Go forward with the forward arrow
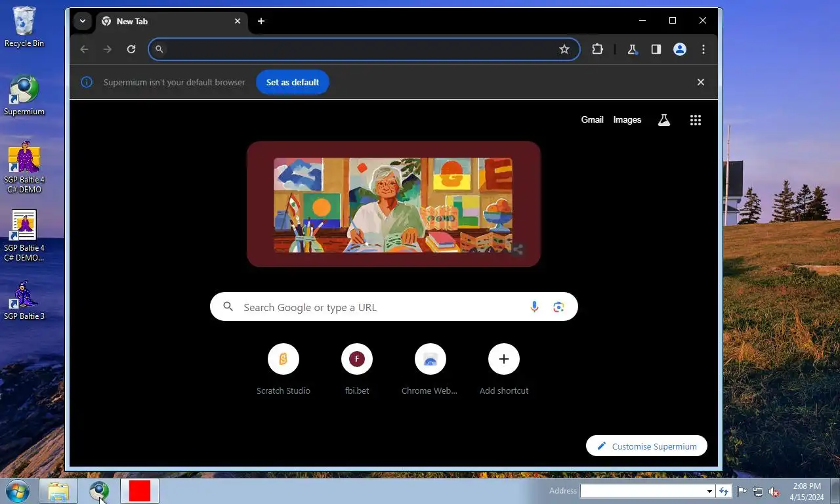This screenshot has height=504, width=840. [108, 49]
